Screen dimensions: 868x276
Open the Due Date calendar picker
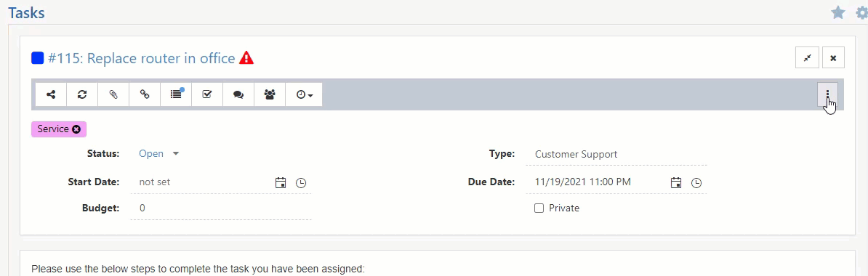click(x=676, y=182)
